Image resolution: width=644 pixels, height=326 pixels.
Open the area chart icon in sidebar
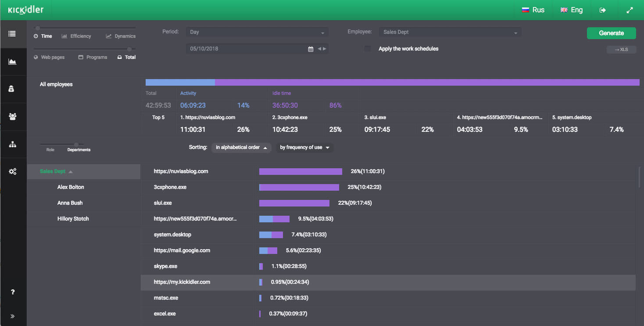12,62
